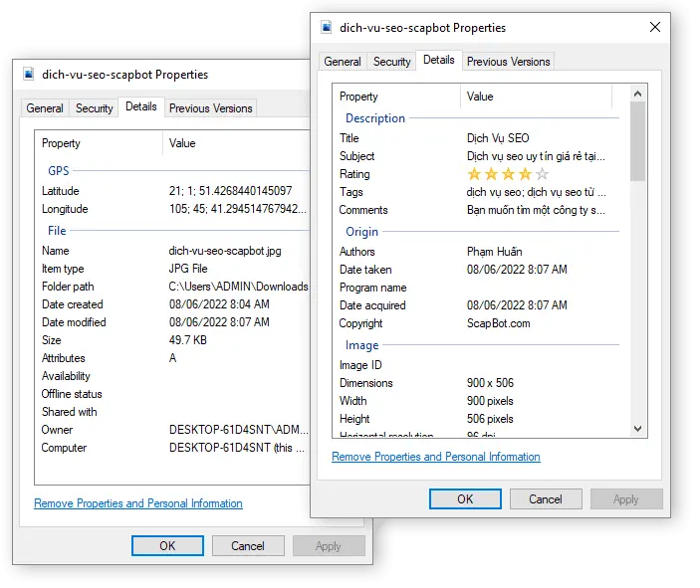Select Details tab in front window
The height and width of the screenshot is (588, 700).
click(x=438, y=60)
